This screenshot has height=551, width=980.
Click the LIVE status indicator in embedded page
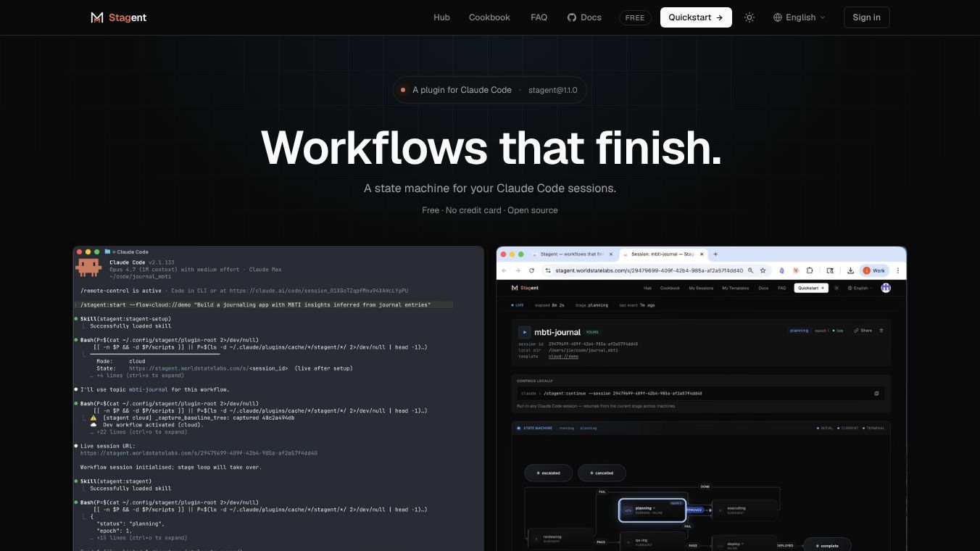517,305
